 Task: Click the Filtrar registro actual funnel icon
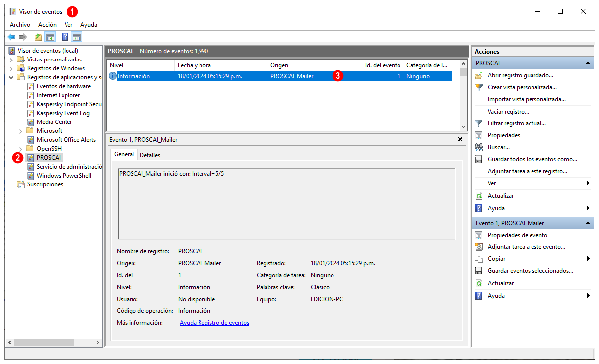pos(479,123)
